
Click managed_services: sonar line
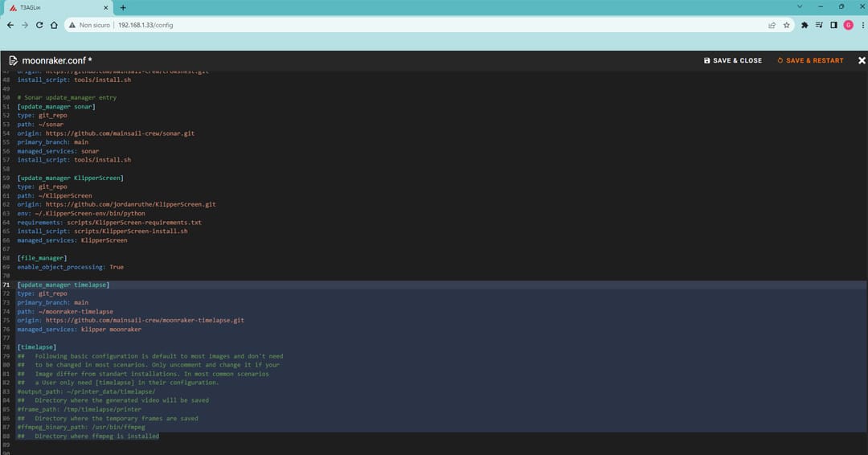point(58,150)
